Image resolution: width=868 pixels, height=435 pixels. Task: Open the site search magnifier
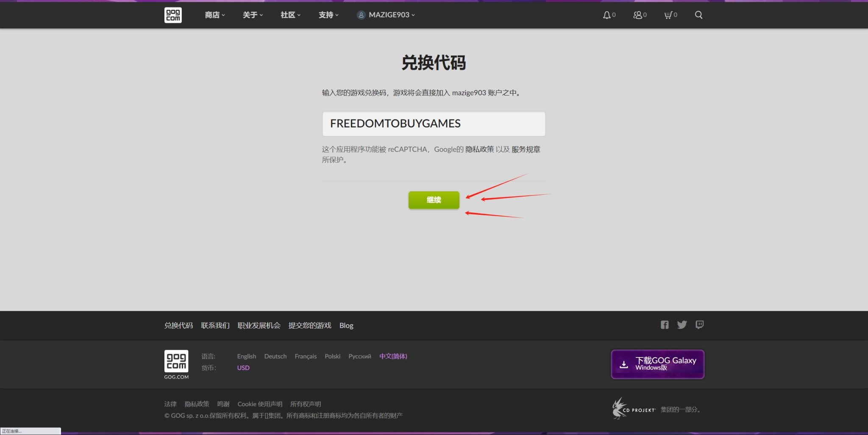click(x=698, y=15)
